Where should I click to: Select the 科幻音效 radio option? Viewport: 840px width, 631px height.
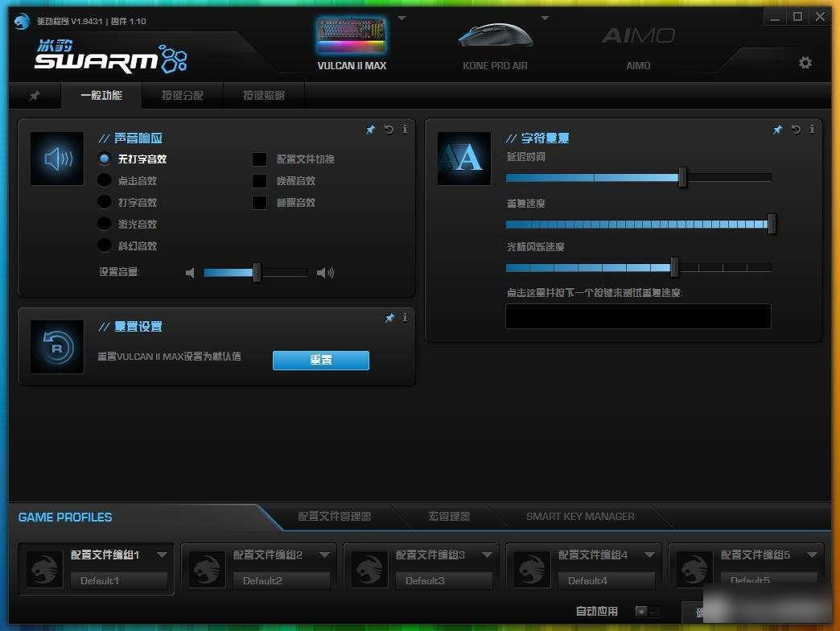pos(105,245)
